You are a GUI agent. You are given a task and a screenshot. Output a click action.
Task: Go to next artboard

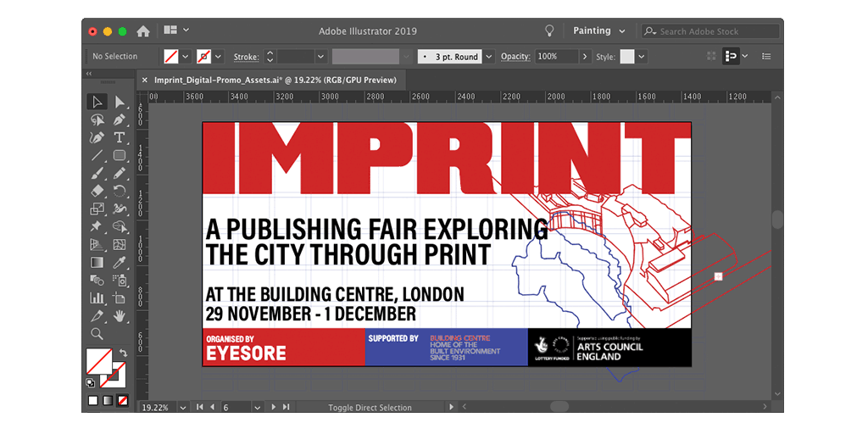tap(273, 407)
